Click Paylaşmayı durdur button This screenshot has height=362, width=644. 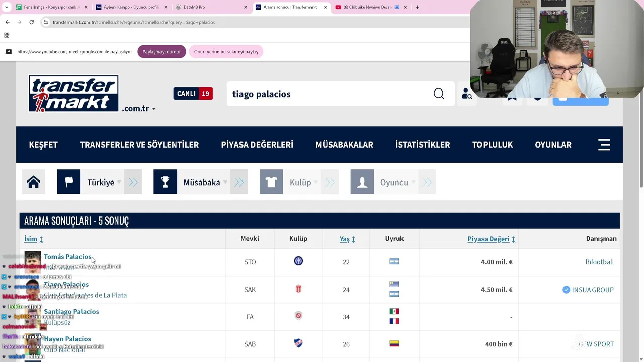coord(162,52)
